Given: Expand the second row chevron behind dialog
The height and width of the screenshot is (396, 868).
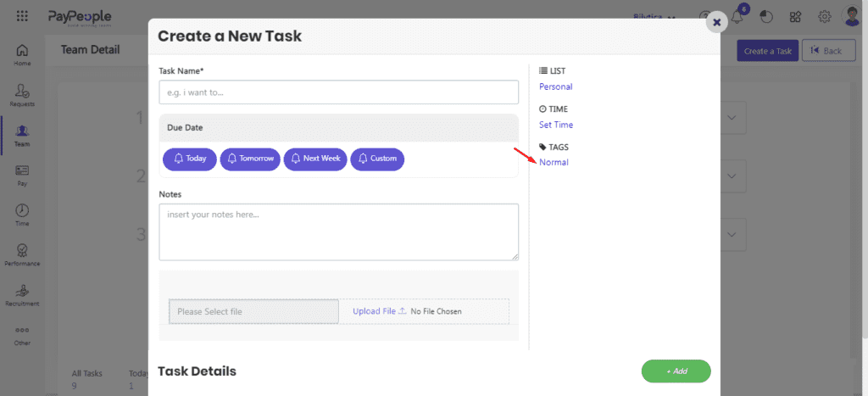Looking at the screenshot, I should click(x=732, y=176).
